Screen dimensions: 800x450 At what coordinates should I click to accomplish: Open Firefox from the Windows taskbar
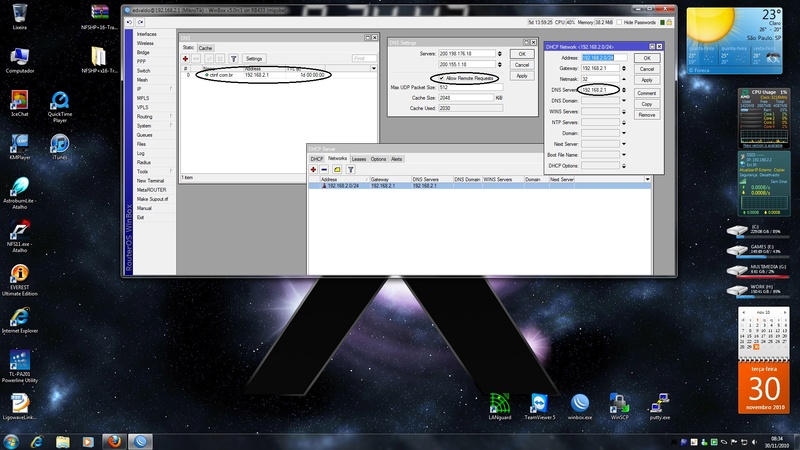coord(114,440)
